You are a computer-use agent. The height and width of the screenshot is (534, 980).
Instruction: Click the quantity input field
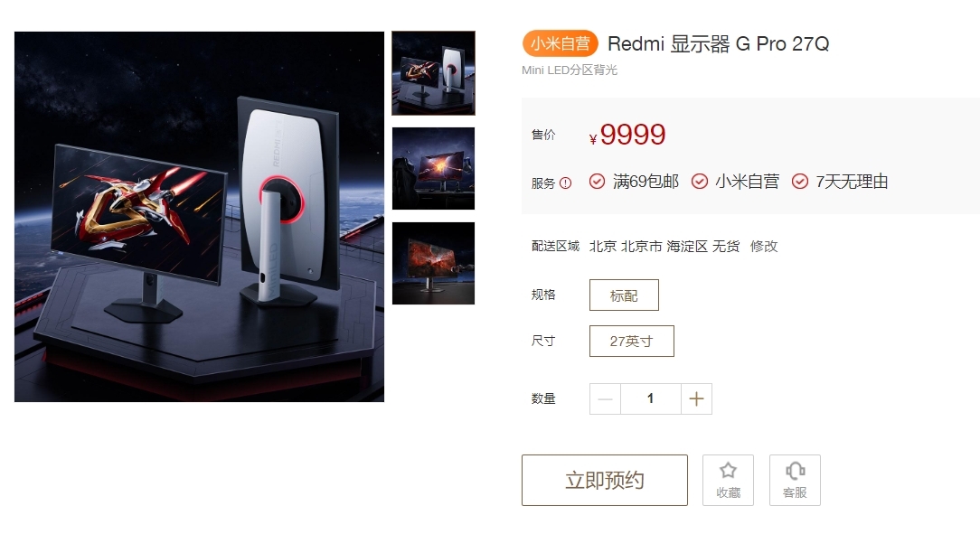click(651, 398)
